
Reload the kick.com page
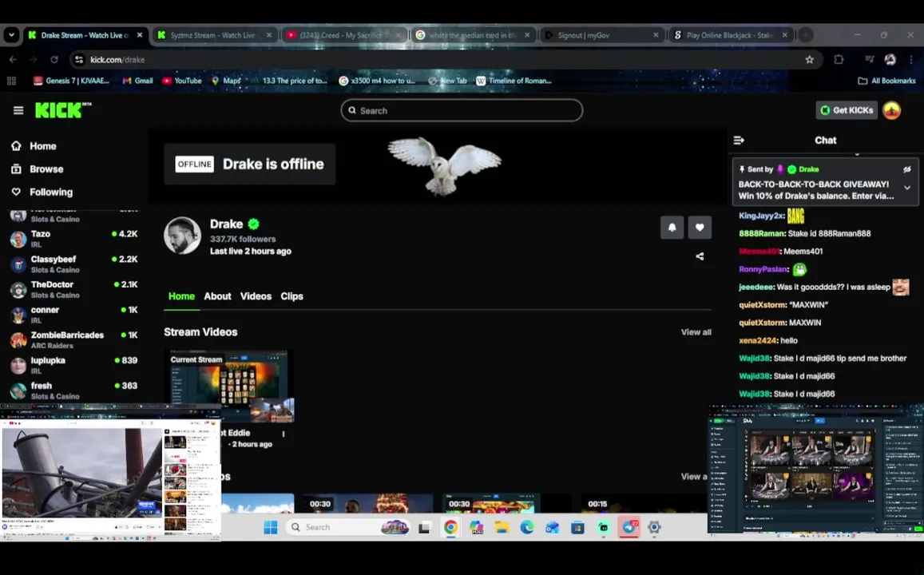point(54,60)
